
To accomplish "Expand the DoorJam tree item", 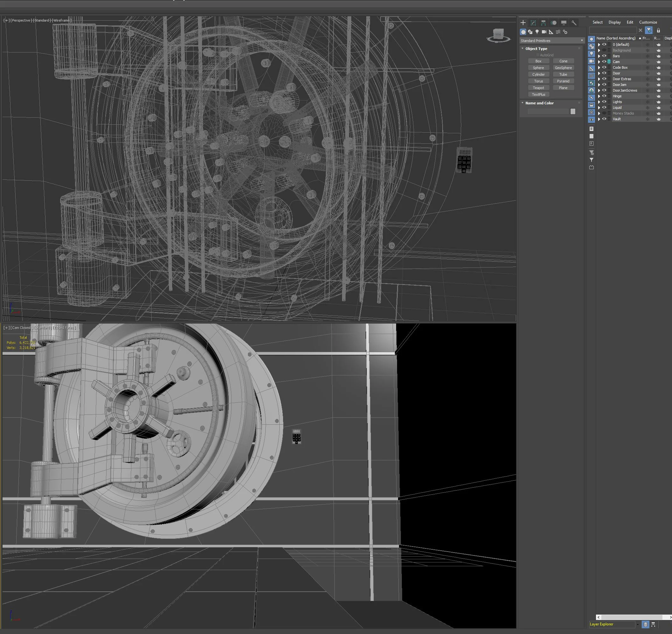I will pyautogui.click(x=599, y=85).
